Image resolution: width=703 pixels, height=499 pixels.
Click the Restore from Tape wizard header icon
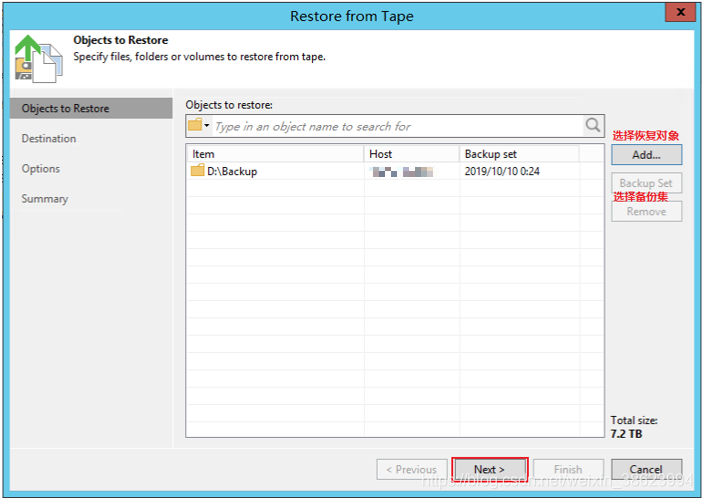[x=39, y=59]
